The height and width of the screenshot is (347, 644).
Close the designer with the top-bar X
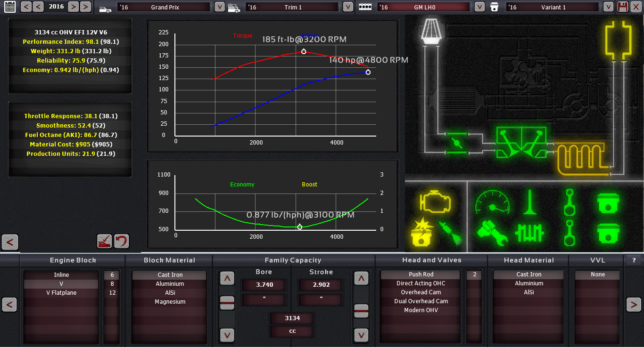[x=636, y=7]
